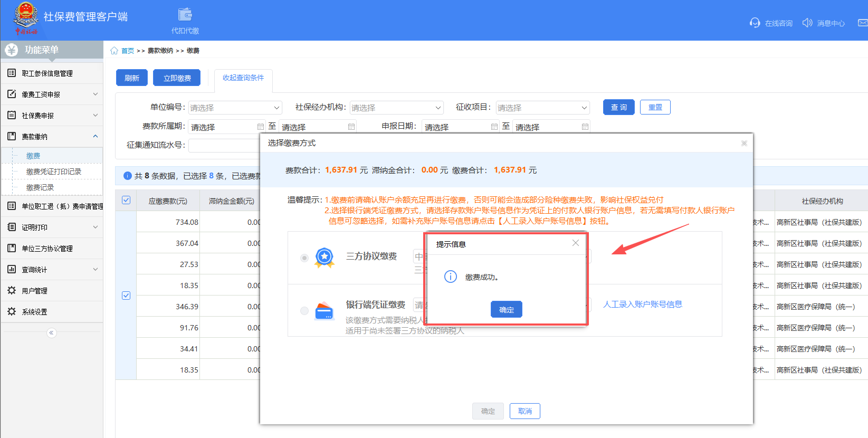
Task: Open 缴费凭证打印记录 in sidebar
Action: 54,172
